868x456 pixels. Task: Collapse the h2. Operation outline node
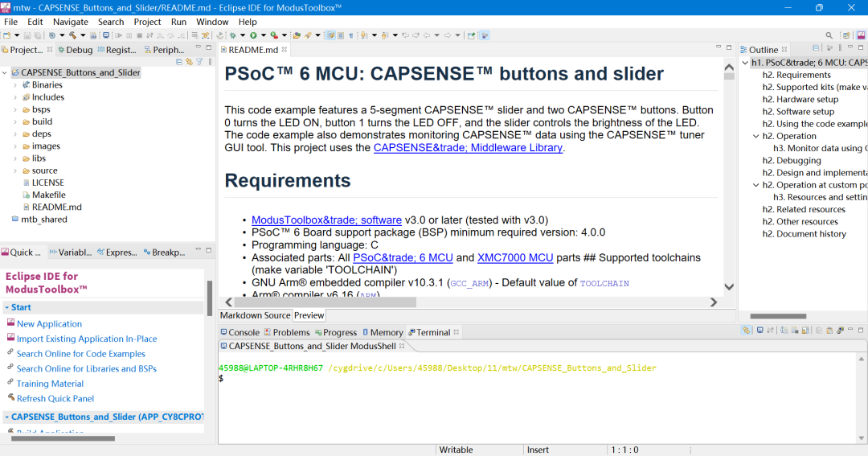point(755,136)
